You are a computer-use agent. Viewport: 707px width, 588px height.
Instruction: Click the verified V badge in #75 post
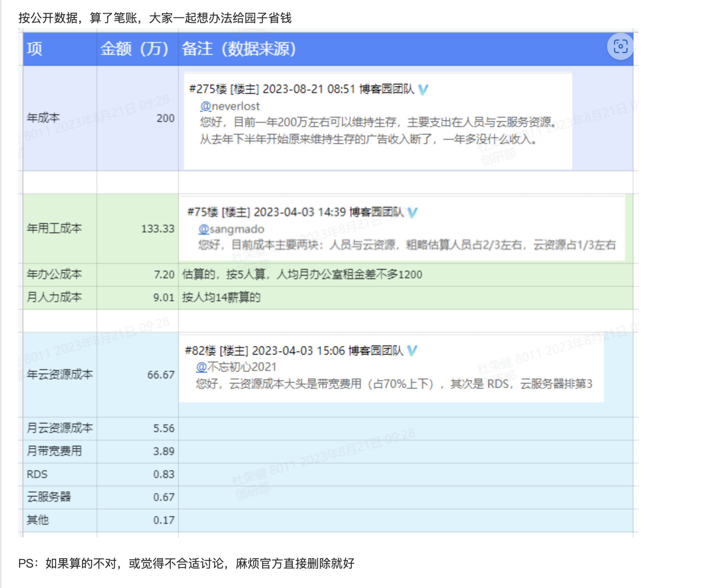click(412, 212)
